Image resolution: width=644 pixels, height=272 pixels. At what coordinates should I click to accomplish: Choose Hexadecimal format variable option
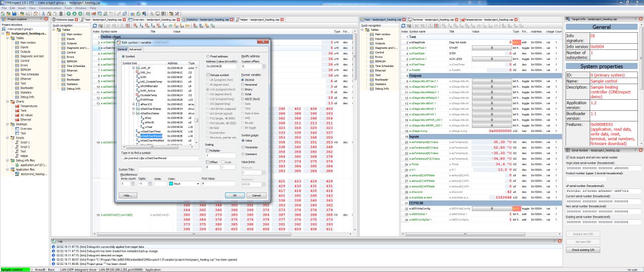click(243, 85)
